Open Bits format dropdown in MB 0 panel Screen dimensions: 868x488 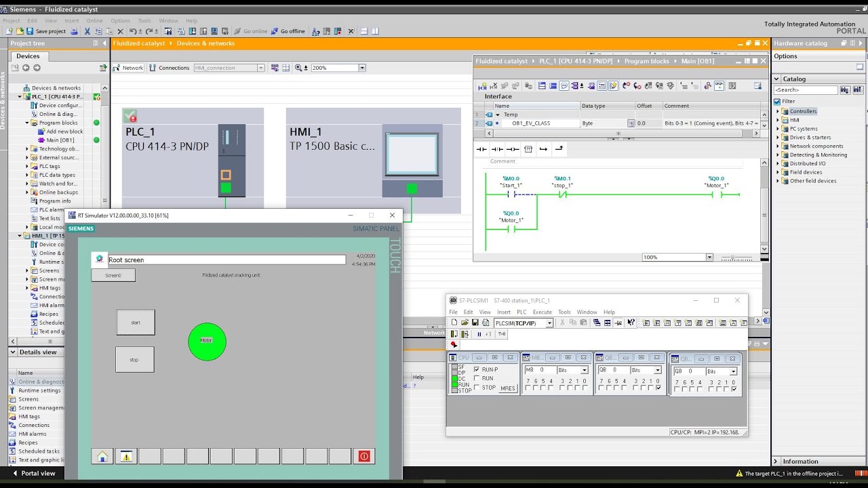coord(584,370)
